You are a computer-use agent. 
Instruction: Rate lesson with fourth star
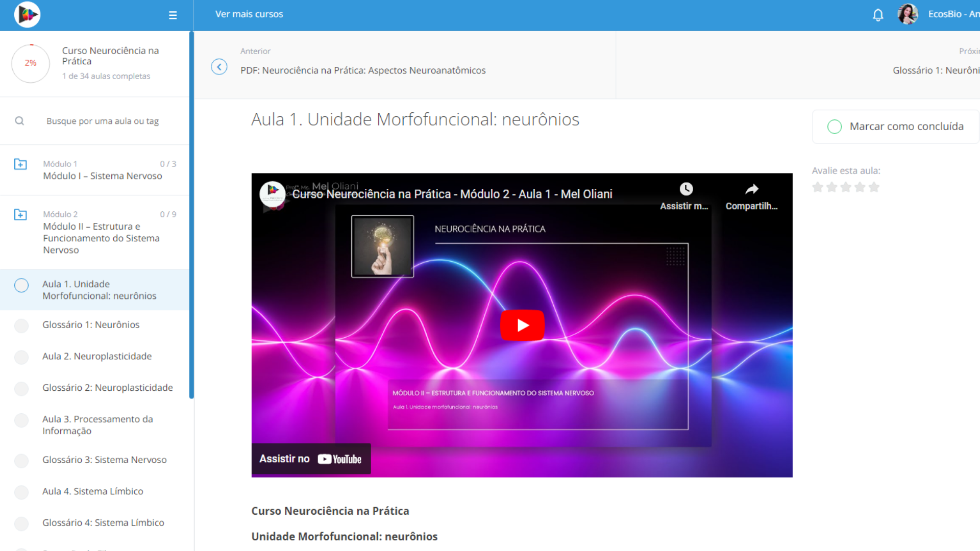(860, 187)
